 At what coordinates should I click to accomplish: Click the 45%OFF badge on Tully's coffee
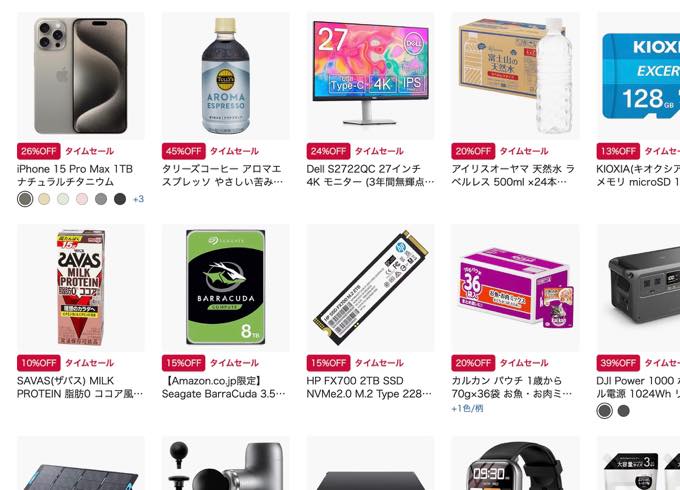(x=183, y=151)
